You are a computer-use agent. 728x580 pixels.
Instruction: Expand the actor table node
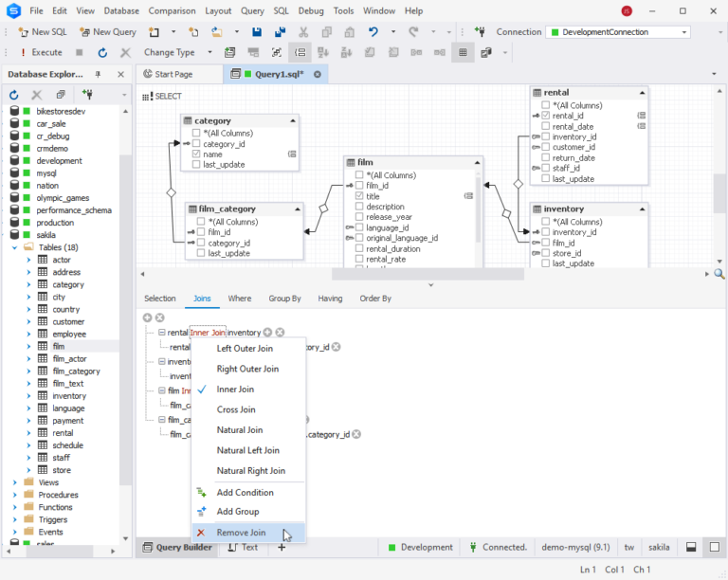pos(28,260)
